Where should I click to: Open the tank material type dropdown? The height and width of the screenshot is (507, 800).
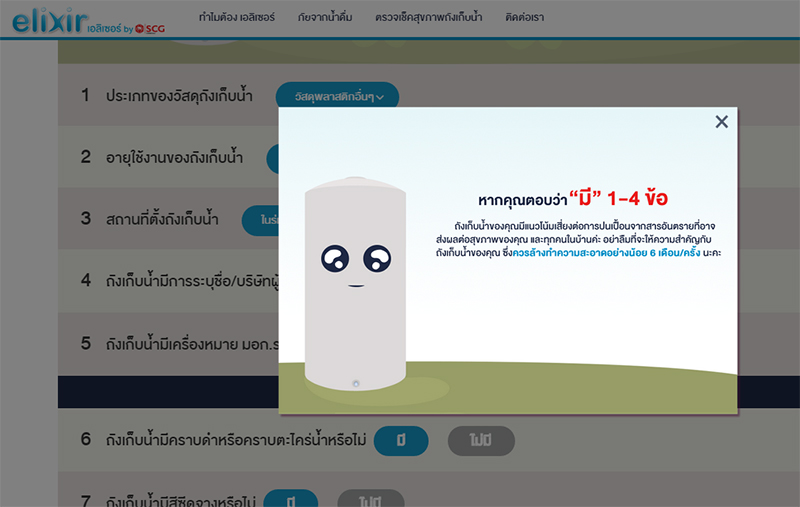pyautogui.click(x=337, y=96)
